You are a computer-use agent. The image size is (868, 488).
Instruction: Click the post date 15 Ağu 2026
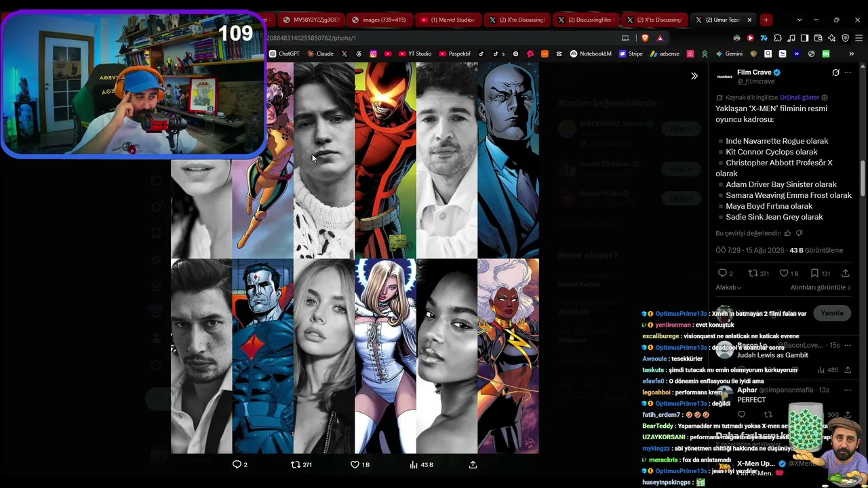[x=765, y=250]
